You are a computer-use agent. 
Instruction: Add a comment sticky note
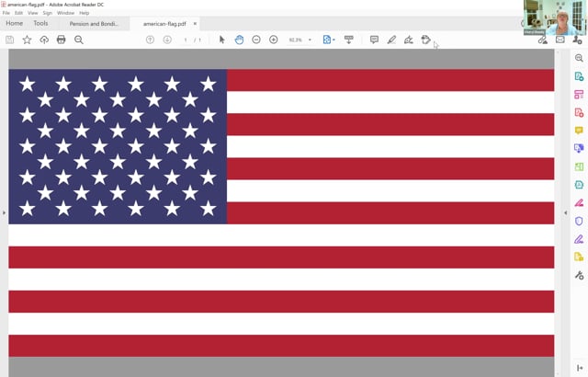tap(374, 40)
